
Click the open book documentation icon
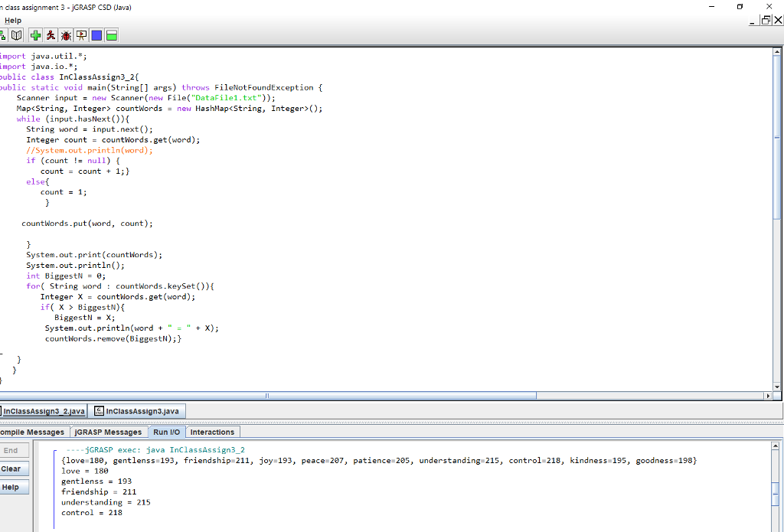[17, 35]
